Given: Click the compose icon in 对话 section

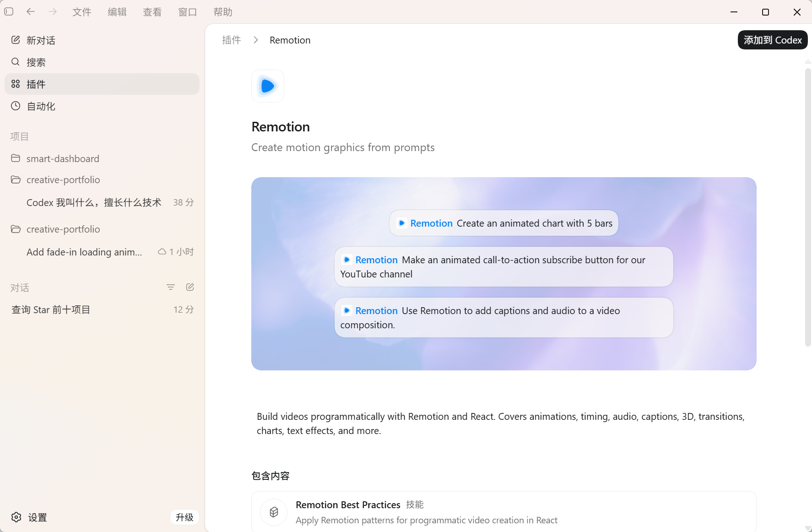Looking at the screenshot, I should coord(190,287).
